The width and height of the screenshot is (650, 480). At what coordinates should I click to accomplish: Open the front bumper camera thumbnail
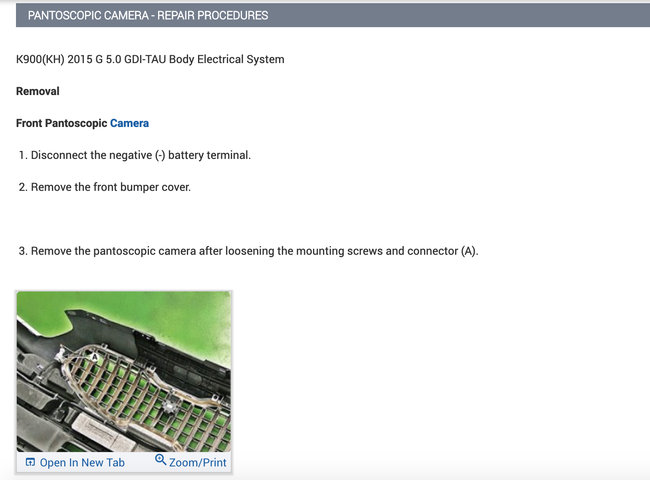click(124, 371)
